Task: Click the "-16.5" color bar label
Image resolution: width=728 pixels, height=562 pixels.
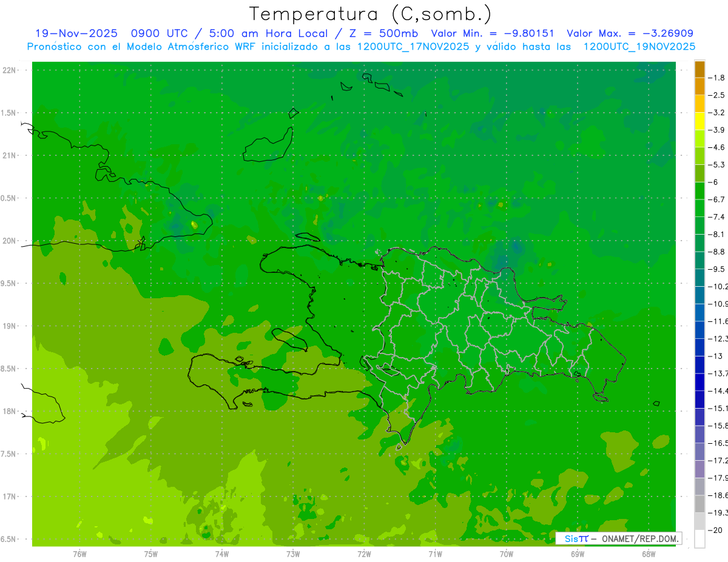Action: point(718,443)
